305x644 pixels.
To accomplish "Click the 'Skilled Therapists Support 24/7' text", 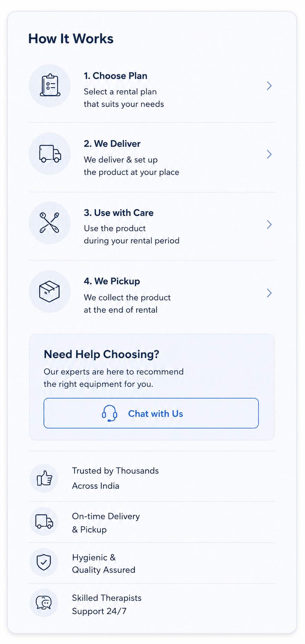I will pyautogui.click(x=107, y=604).
